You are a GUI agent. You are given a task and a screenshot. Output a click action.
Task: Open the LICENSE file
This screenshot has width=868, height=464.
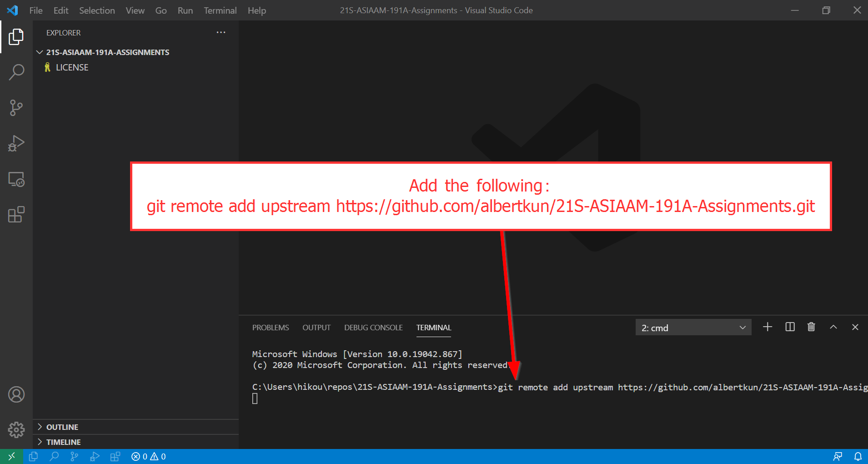point(72,67)
